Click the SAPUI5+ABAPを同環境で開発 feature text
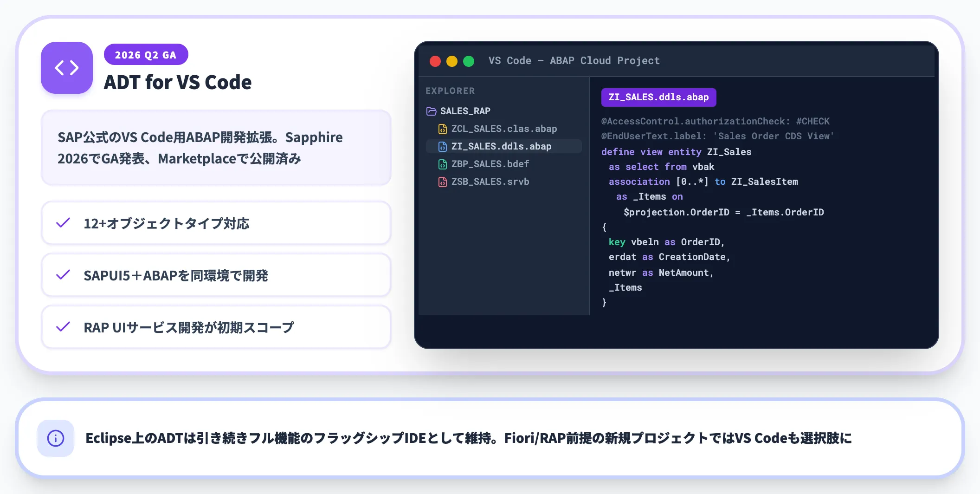Image resolution: width=980 pixels, height=494 pixels. tap(176, 275)
